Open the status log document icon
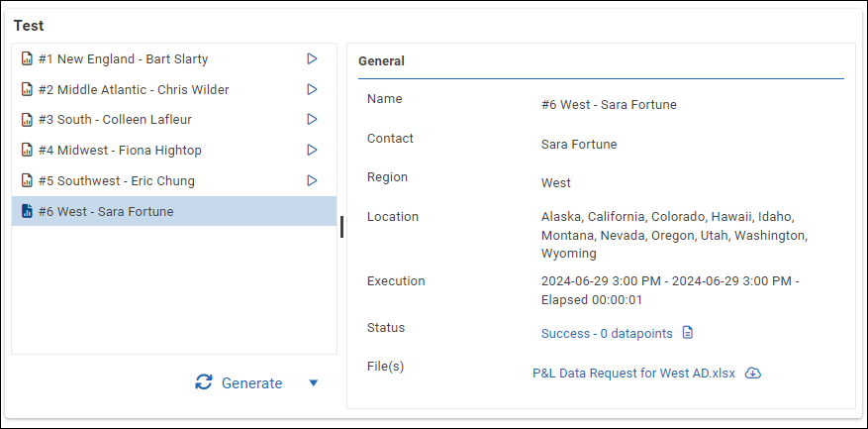This screenshot has height=429, width=868. [689, 333]
